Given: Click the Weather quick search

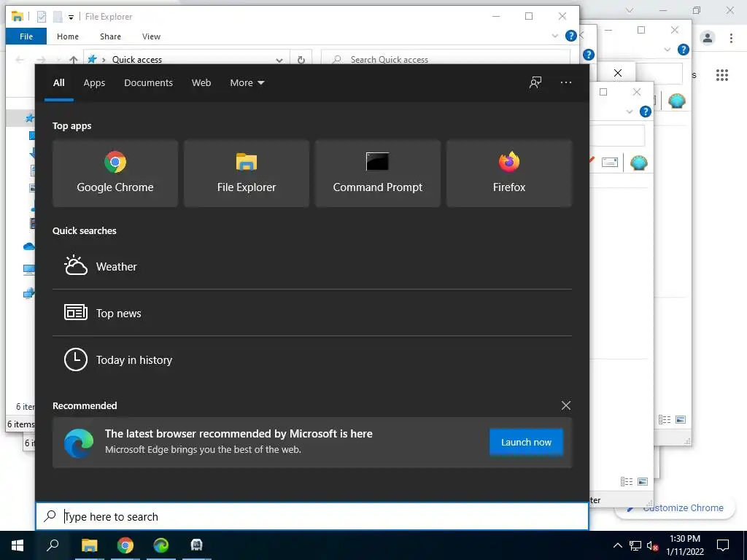Looking at the screenshot, I should coord(312,266).
